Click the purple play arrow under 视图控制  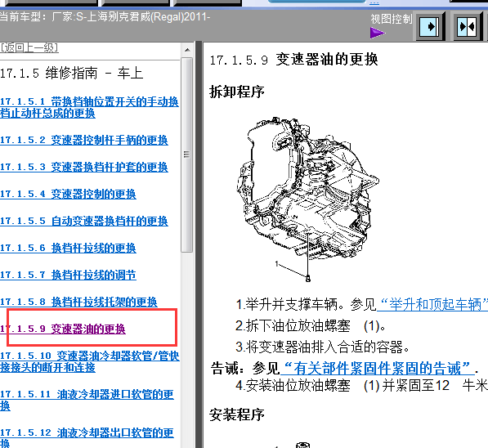pyautogui.click(x=378, y=33)
